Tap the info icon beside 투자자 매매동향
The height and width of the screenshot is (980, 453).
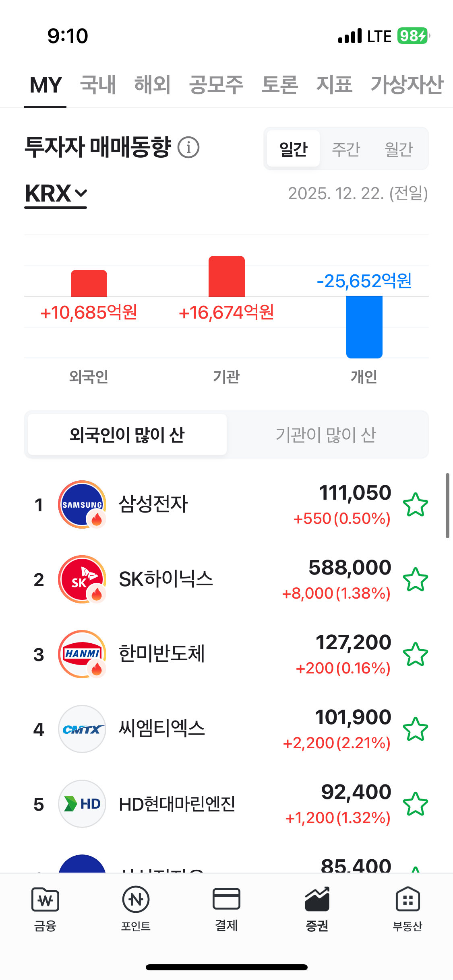point(188,147)
